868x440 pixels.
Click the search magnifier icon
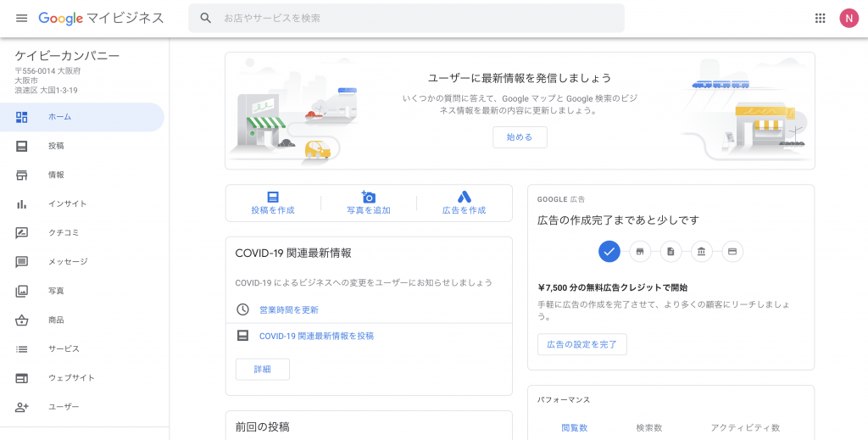pos(206,19)
